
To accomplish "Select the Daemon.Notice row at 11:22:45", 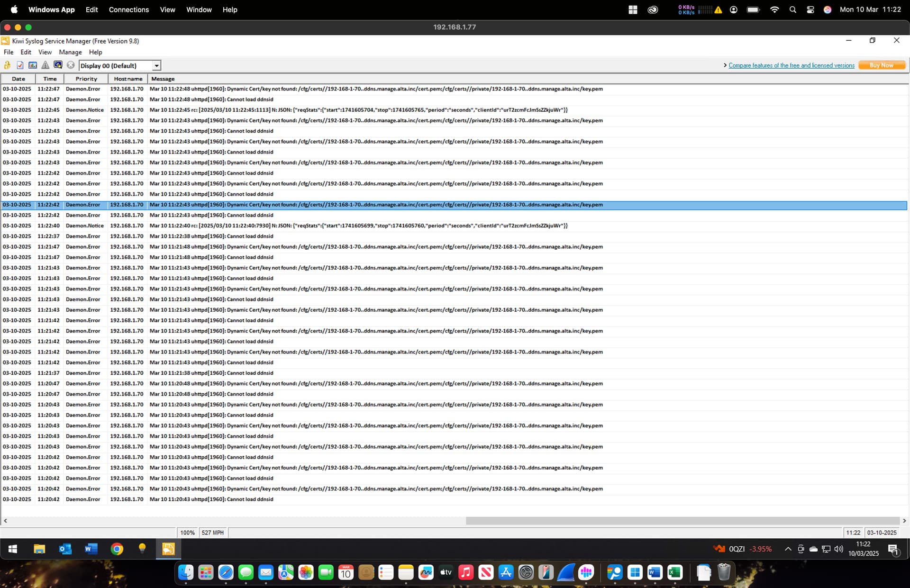I will click(x=454, y=110).
